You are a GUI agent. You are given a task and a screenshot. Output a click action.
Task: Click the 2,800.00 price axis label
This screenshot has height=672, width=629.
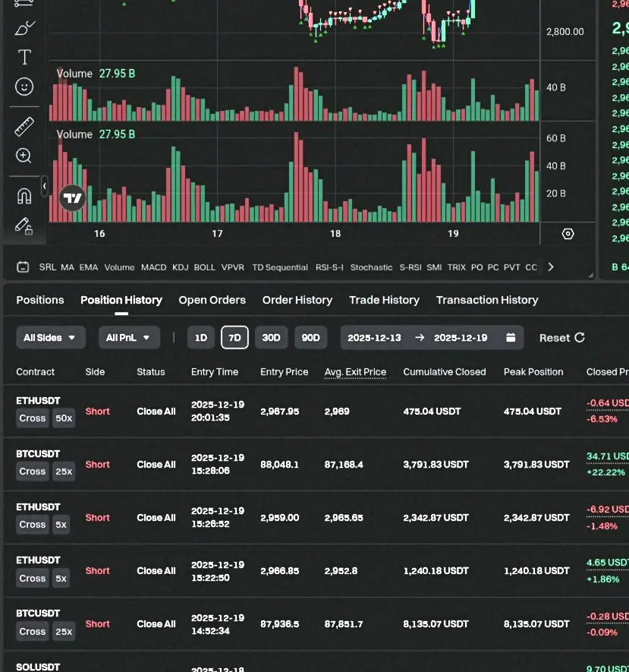click(565, 32)
